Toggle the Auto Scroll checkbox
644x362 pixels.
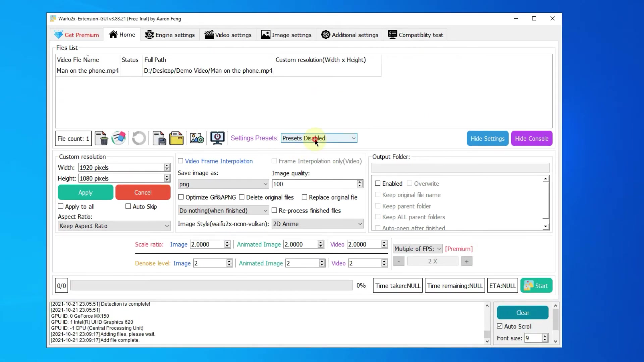[x=500, y=326]
